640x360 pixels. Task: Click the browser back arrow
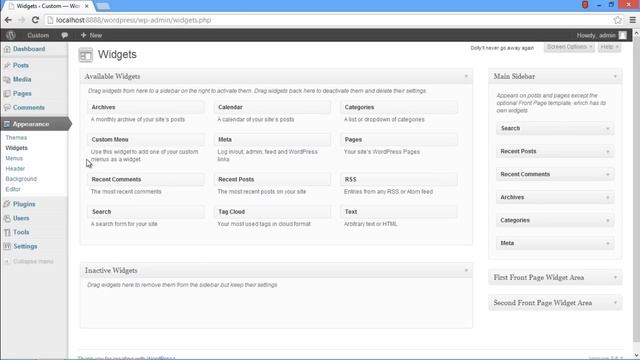pyautogui.click(x=8, y=20)
